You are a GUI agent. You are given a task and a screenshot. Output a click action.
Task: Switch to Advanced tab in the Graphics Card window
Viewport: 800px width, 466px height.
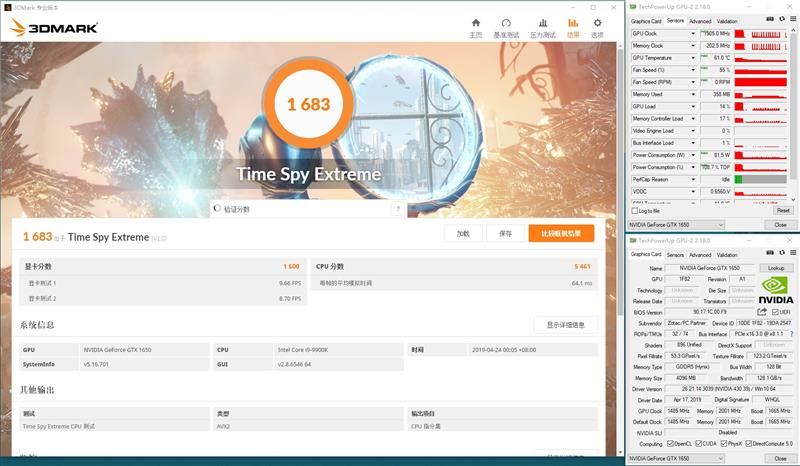[x=700, y=254]
